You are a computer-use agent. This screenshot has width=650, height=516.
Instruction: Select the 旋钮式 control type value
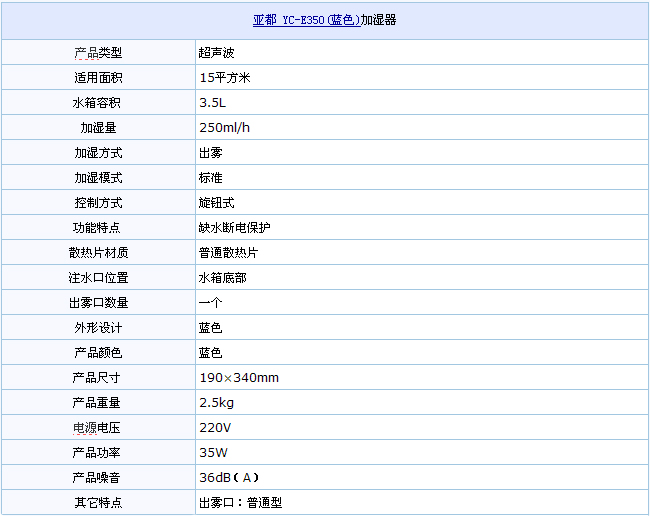click(217, 202)
